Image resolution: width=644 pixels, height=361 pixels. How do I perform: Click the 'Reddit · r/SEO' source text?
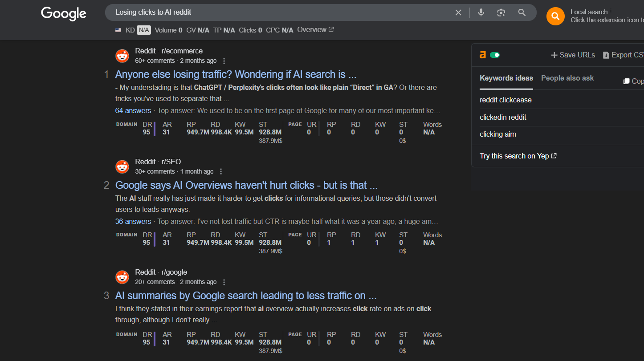tap(158, 162)
